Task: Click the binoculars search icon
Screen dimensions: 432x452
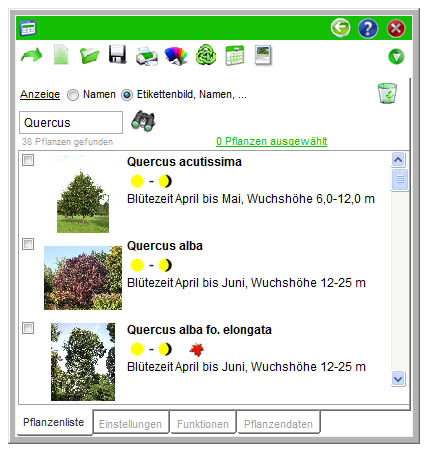Action: (x=143, y=121)
